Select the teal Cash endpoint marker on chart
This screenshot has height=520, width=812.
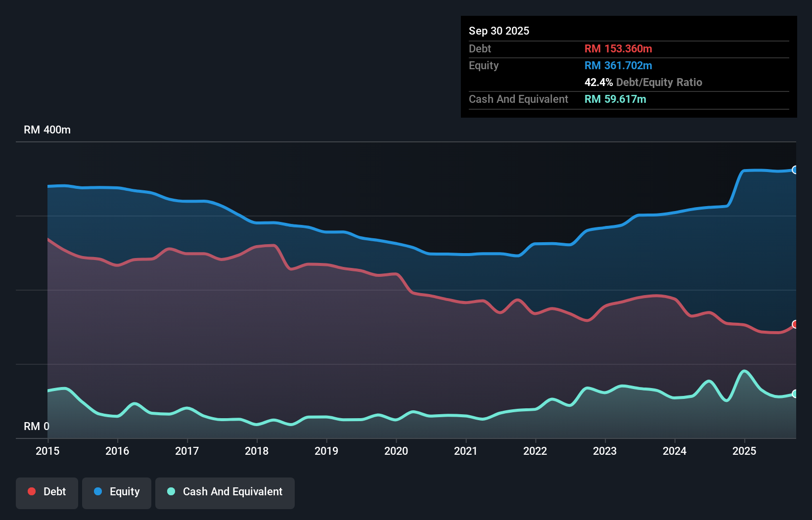(x=795, y=393)
